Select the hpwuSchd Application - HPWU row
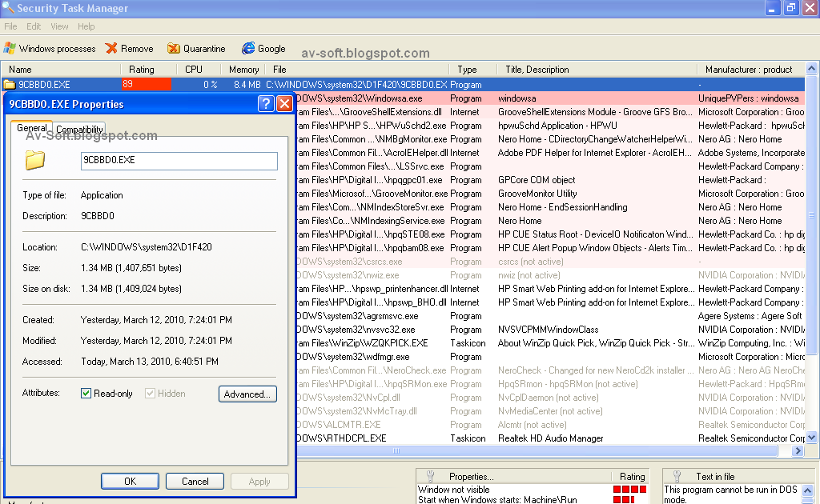The height and width of the screenshot is (504, 820). [550, 126]
